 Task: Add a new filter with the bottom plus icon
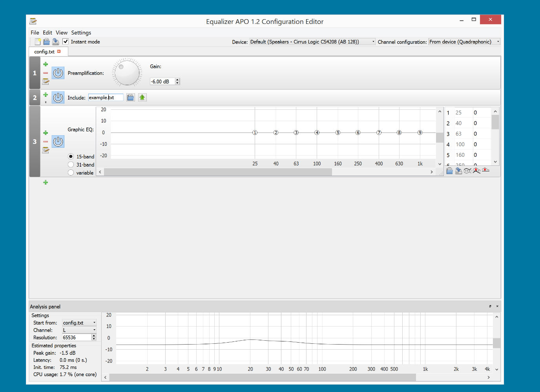(46, 182)
